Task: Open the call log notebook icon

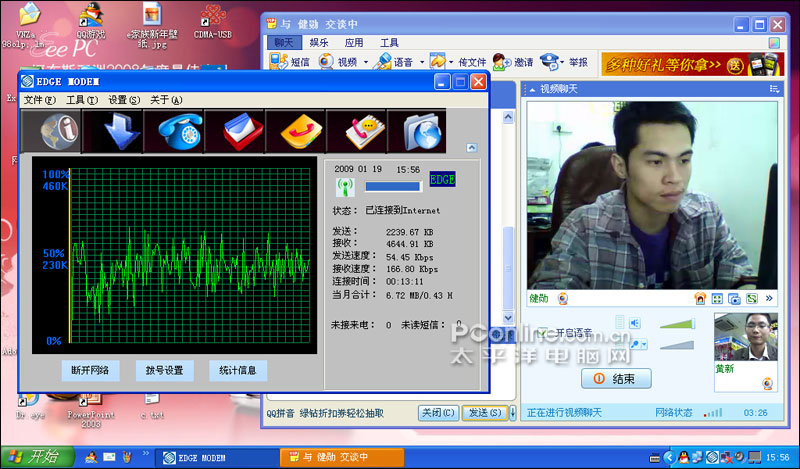Action: tap(357, 131)
